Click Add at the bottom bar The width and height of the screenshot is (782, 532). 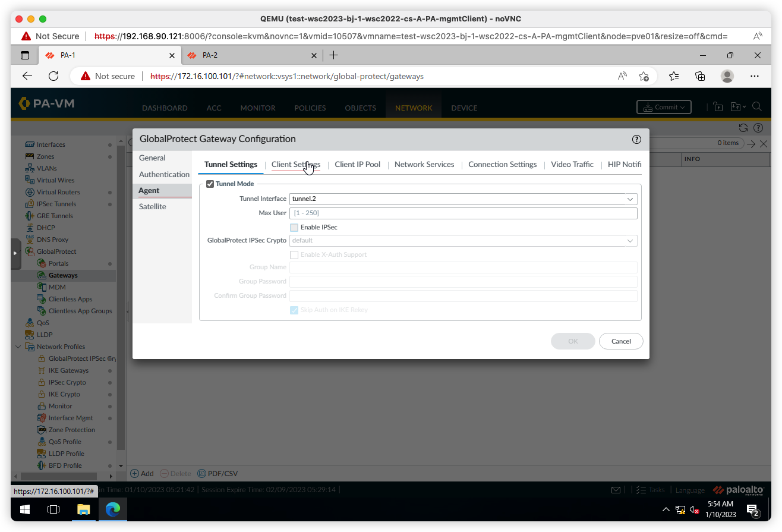142,474
